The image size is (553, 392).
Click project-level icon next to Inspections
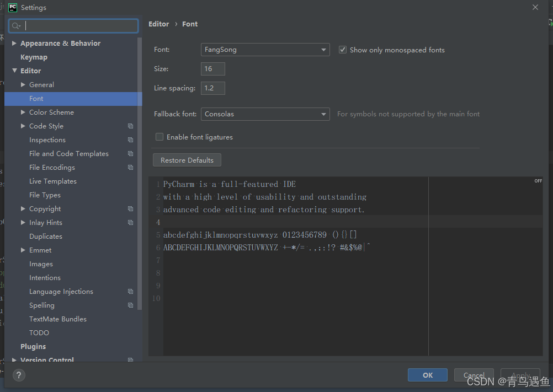[x=130, y=140]
